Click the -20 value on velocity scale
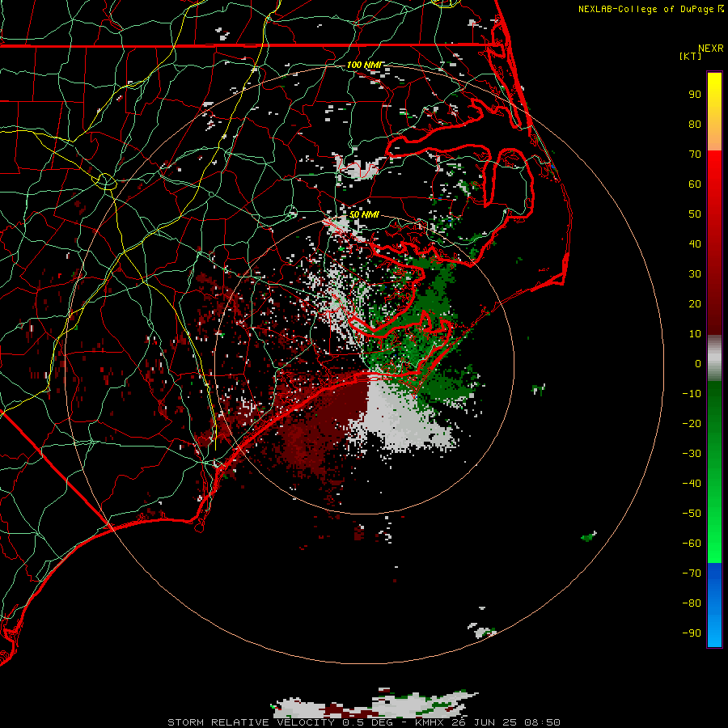The width and height of the screenshot is (728, 728). (x=692, y=424)
